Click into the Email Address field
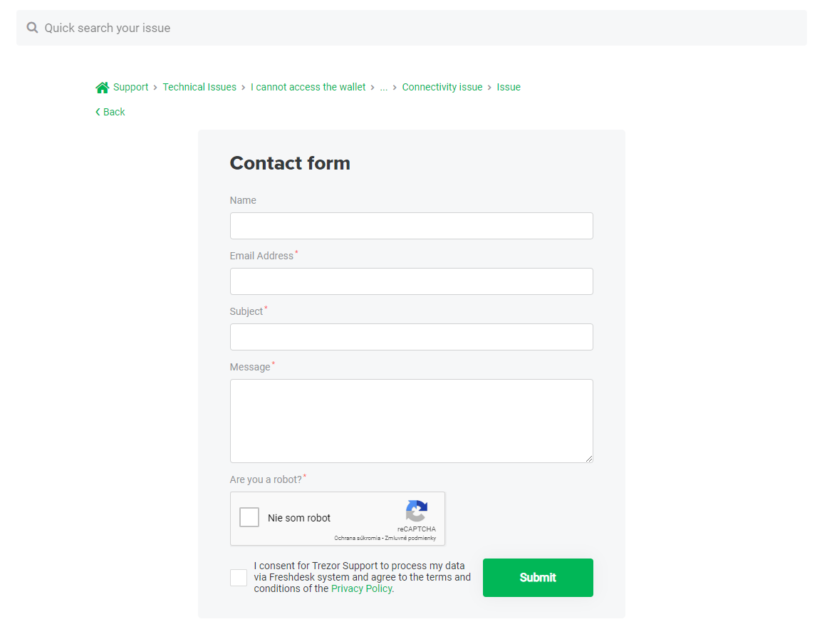This screenshot has height=644, width=822. coord(411,281)
